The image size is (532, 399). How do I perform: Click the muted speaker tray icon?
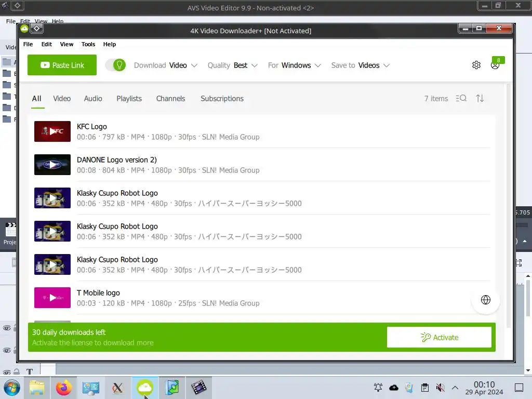coord(441,388)
